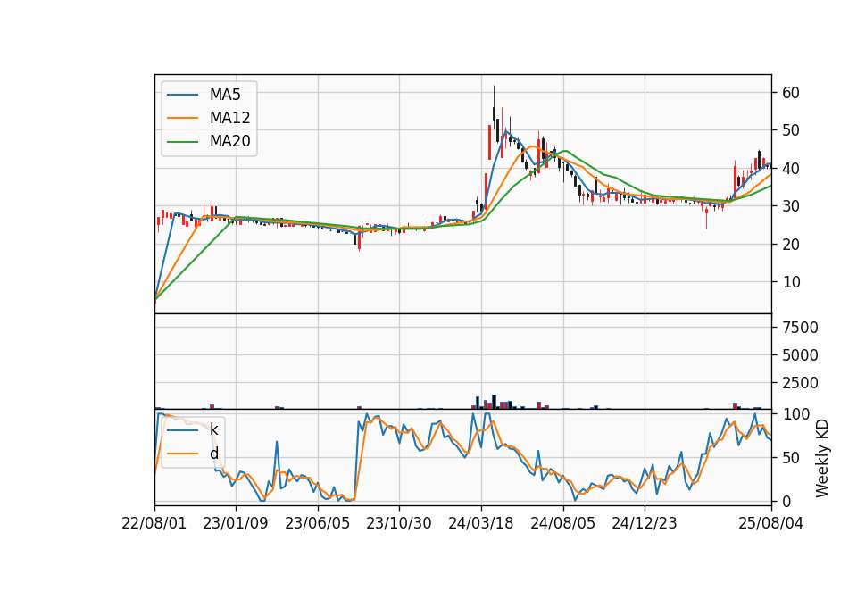The image size is (857, 616).
Task: Click the 23/01/09 date axis label
Action: click(x=236, y=523)
